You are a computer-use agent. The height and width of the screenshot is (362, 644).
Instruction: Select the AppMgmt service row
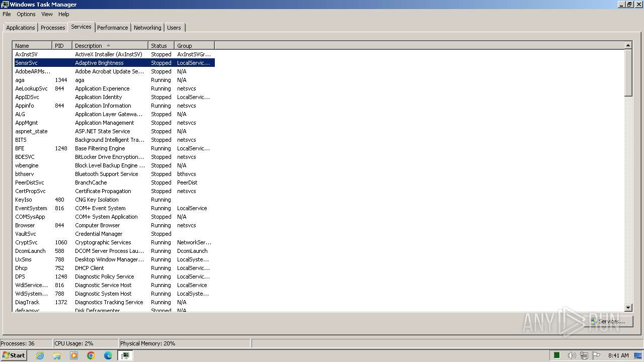tap(114, 123)
